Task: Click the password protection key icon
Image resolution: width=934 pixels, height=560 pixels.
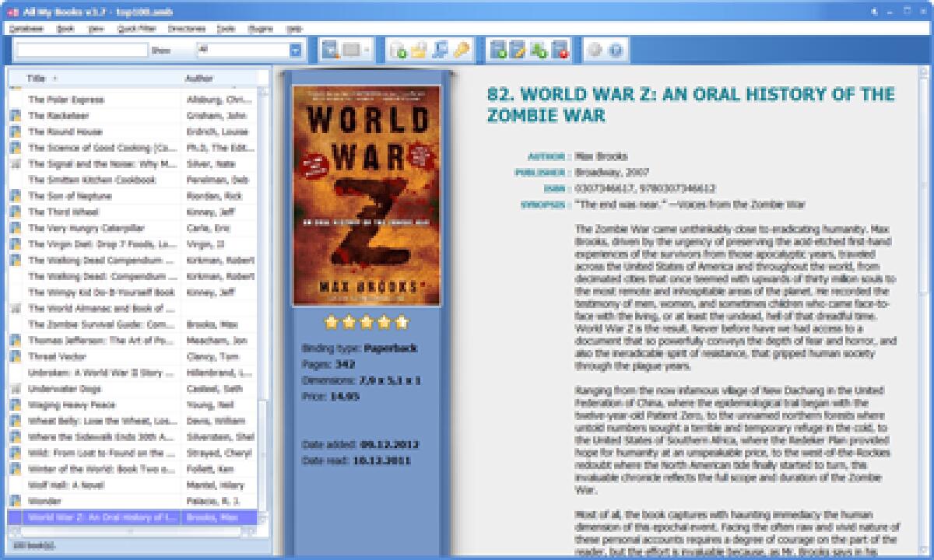Action: pos(461,49)
